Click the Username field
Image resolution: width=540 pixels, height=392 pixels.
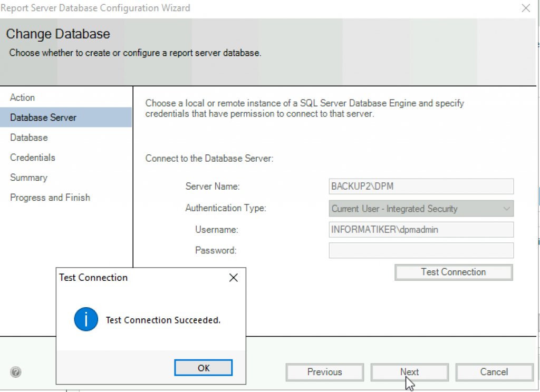[421, 230]
